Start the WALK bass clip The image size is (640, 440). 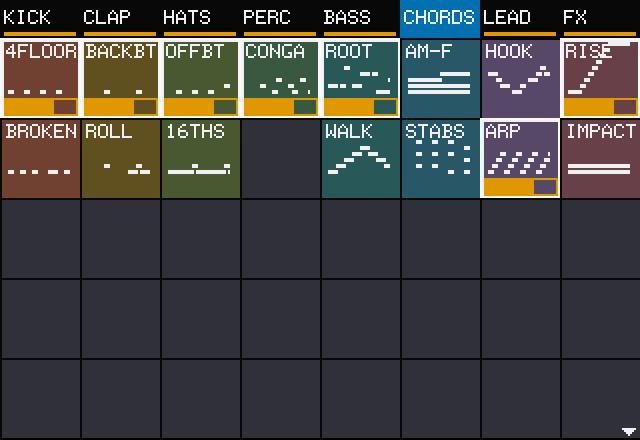(360, 158)
